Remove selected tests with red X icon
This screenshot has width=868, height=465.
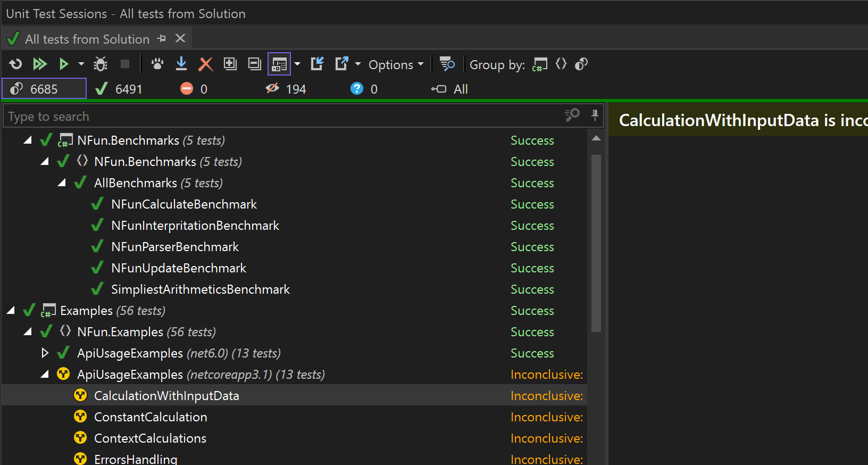(x=205, y=64)
